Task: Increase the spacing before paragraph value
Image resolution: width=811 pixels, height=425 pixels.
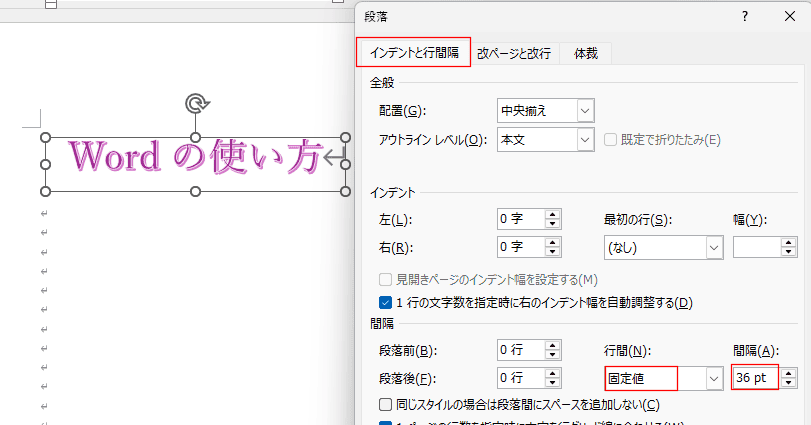Action: pyautogui.click(x=553, y=345)
